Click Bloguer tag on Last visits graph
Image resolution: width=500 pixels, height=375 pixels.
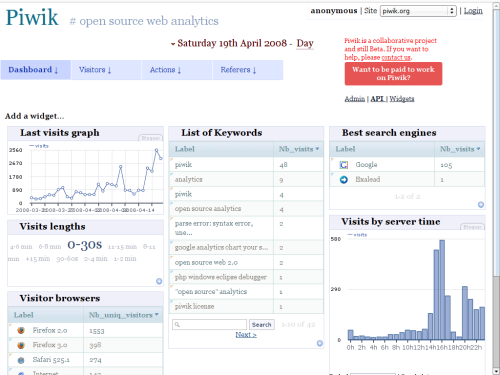click(x=150, y=138)
